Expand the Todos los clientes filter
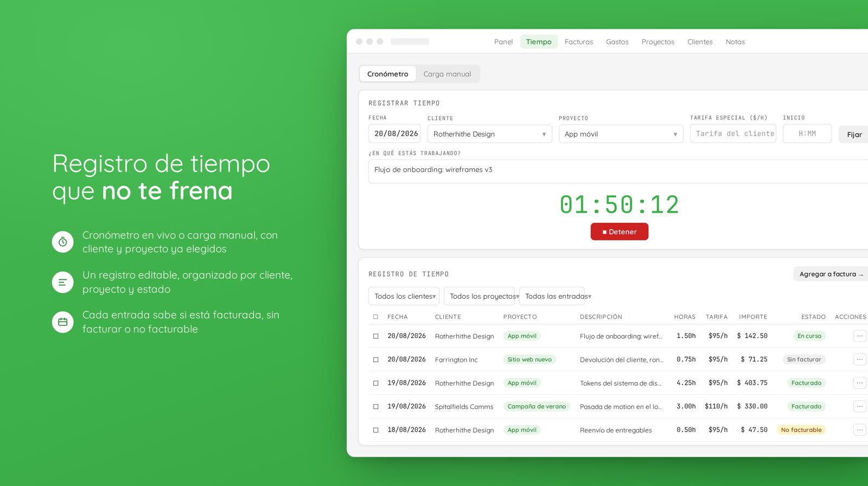Viewport: 868px width, 486px height. click(x=404, y=296)
